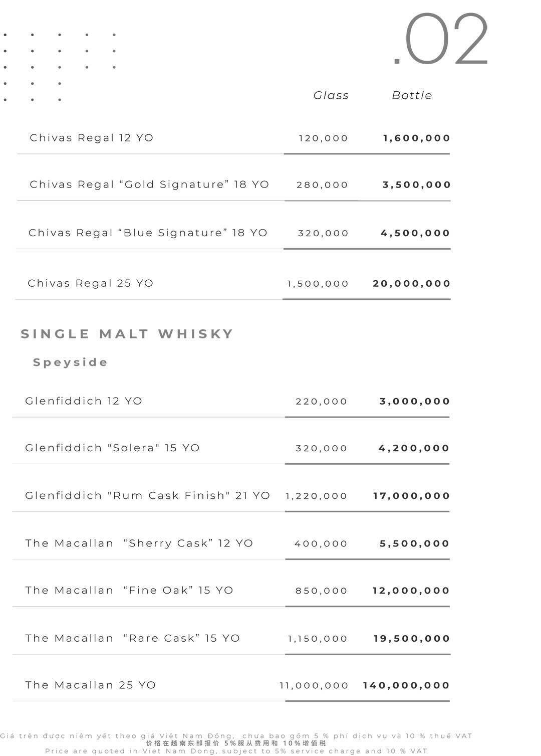
Task: Select The Macallan 25 YO entry
Action: 91,685
